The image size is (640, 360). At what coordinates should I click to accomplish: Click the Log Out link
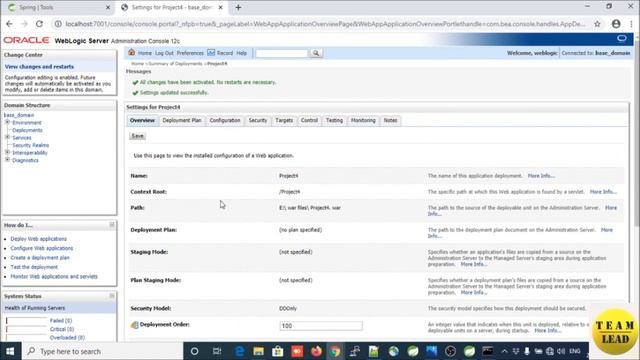coord(164,53)
